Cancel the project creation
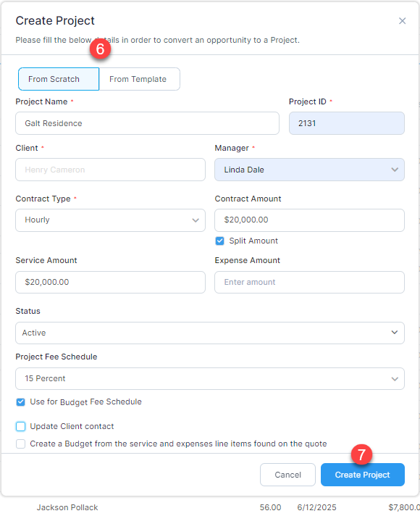 287,475
